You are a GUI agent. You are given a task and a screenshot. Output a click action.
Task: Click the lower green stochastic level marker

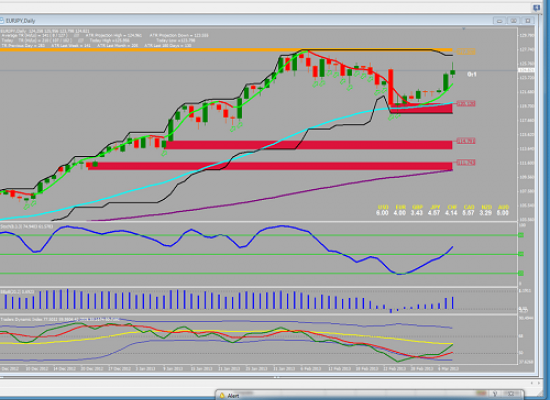click(x=521, y=273)
